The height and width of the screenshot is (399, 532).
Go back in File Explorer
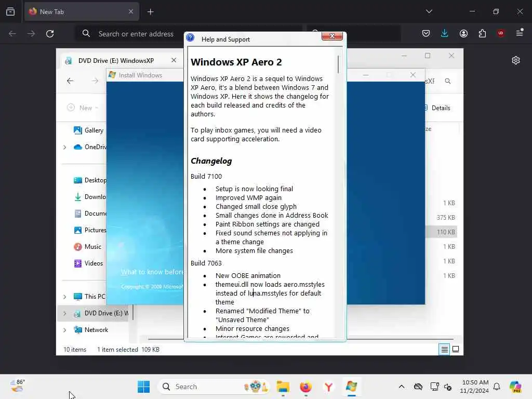coord(70,81)
